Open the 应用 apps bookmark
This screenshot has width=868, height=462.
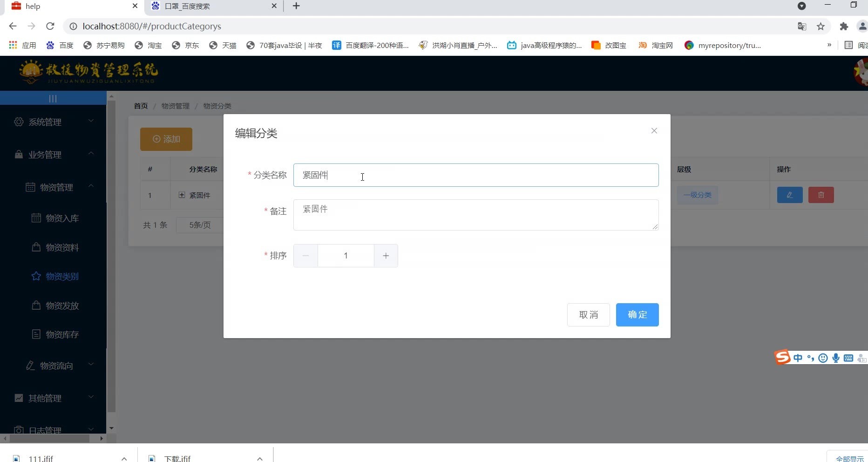(x=22, y=45)
